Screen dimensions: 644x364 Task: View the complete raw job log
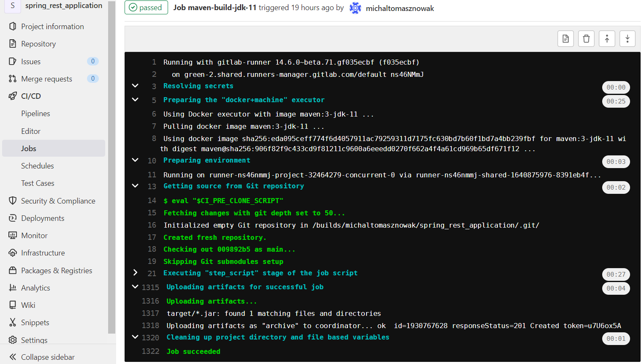click(x=565, y=38)
